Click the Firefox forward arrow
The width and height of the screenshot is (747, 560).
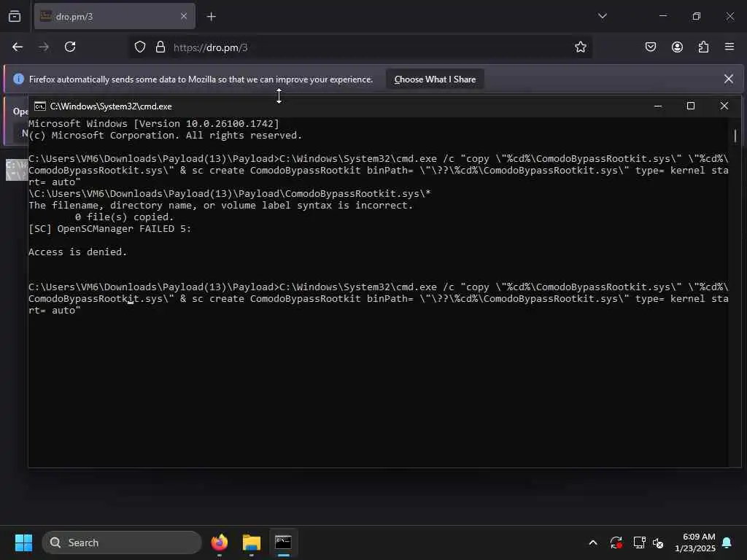pyautogui.click(x=44, y=47)
